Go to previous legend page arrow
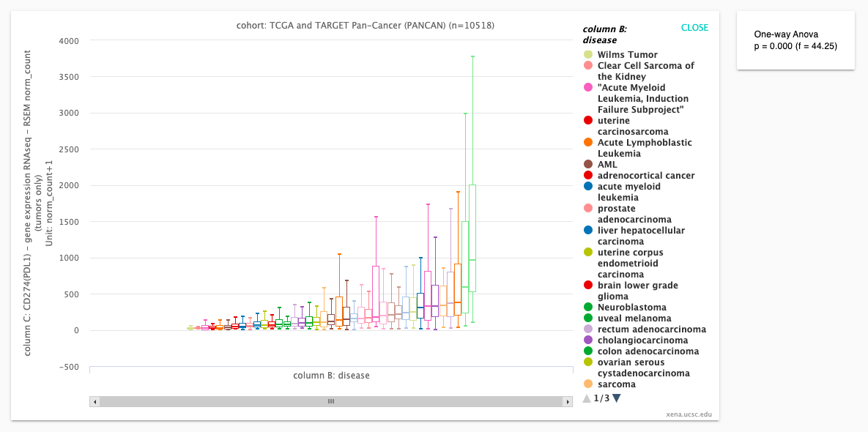This screenshot has width=868, height=432. pos(587,398)
